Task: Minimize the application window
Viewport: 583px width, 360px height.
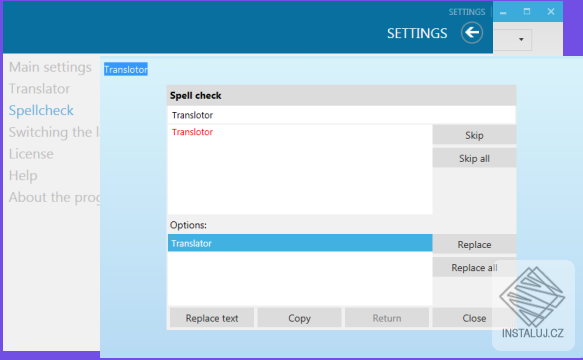Action: (503, 12)
